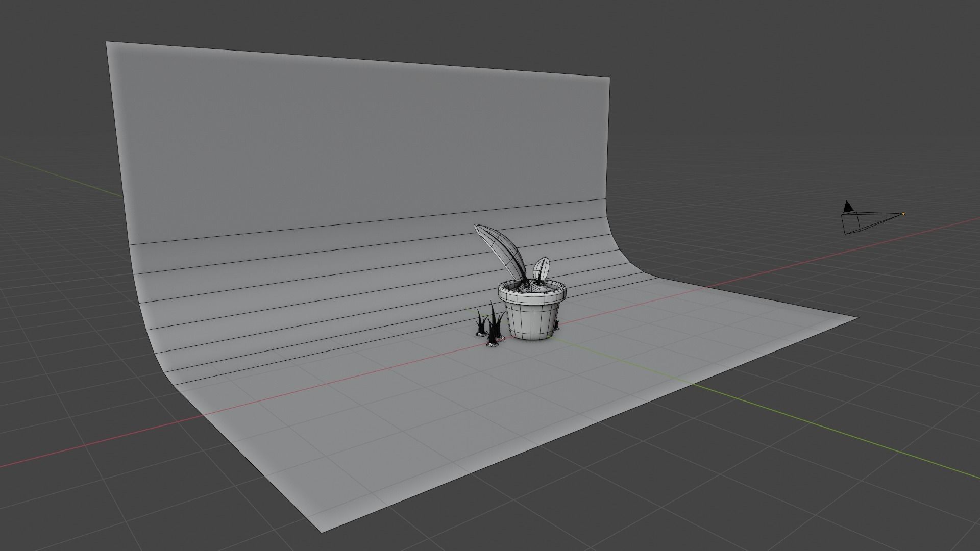Click the backdrop's top-right corner vertex
This screenshot has width=980, height=551.
[x=609, y=78]
